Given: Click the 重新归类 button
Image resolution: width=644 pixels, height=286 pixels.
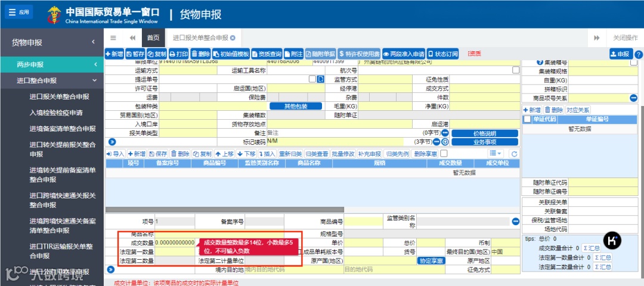Looking at the screenshot, I should tap(290, 154).
